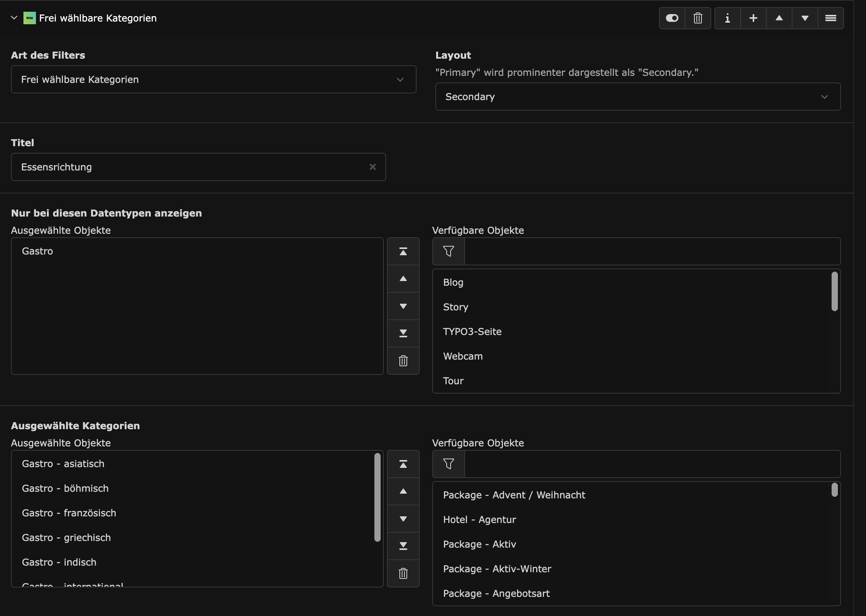Delete the Frei wählbare Kategorien record
The width and height of the screenshot is (866, 616).
tap(698, 18)
